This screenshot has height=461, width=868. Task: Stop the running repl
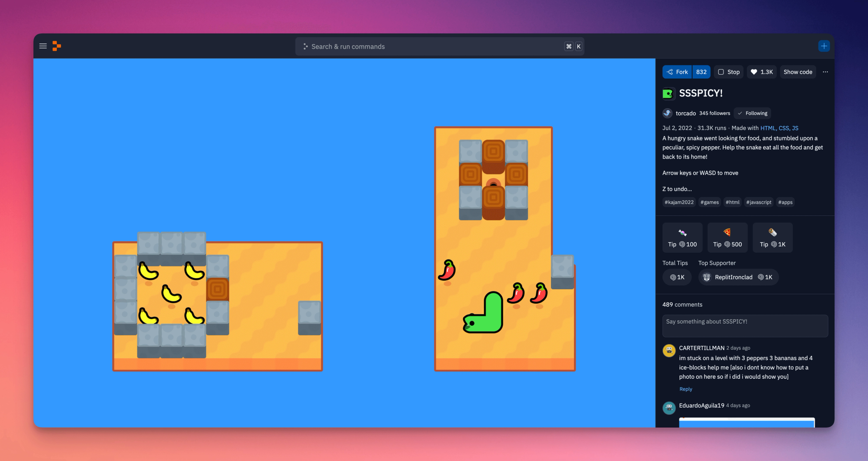(x=729, y=72)
